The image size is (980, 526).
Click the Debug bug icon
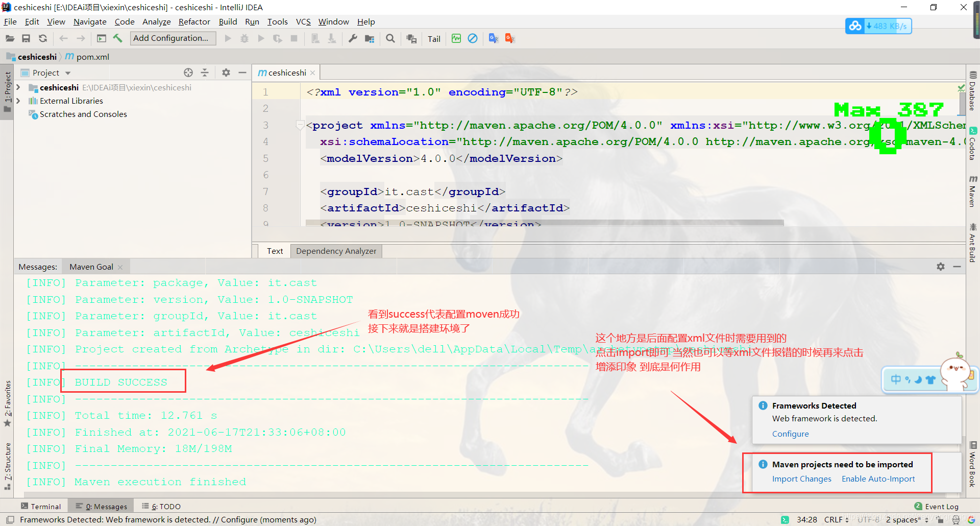244,38
